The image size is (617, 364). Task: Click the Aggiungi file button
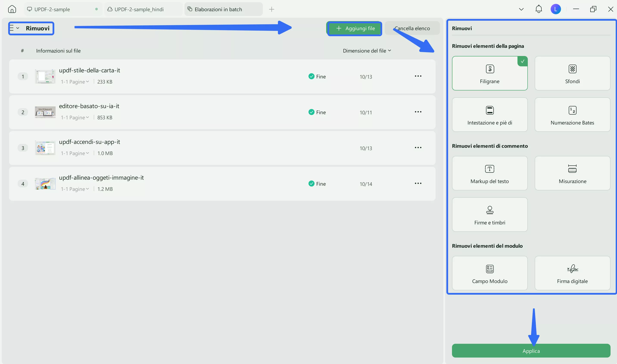[x=355, y=28]
